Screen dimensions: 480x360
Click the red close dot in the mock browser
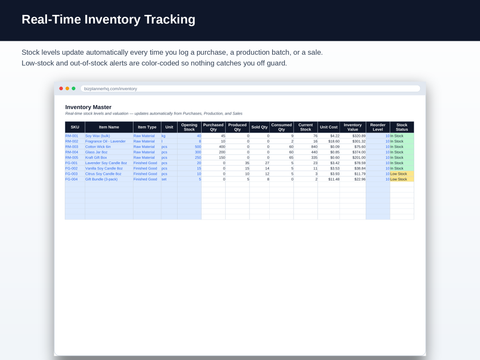[61, 89]
